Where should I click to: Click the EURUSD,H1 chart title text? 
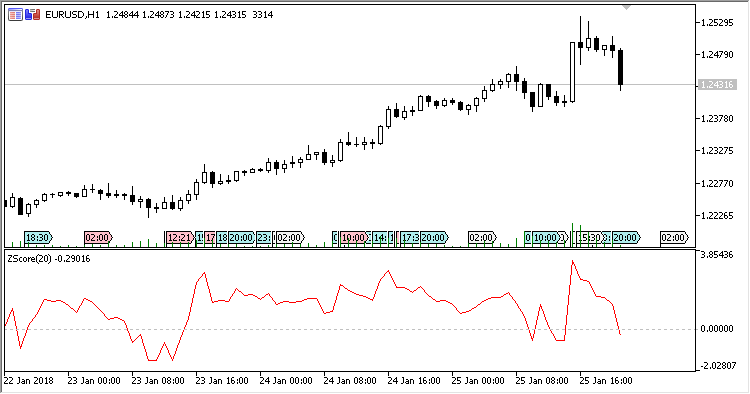[x=72, y=15]
